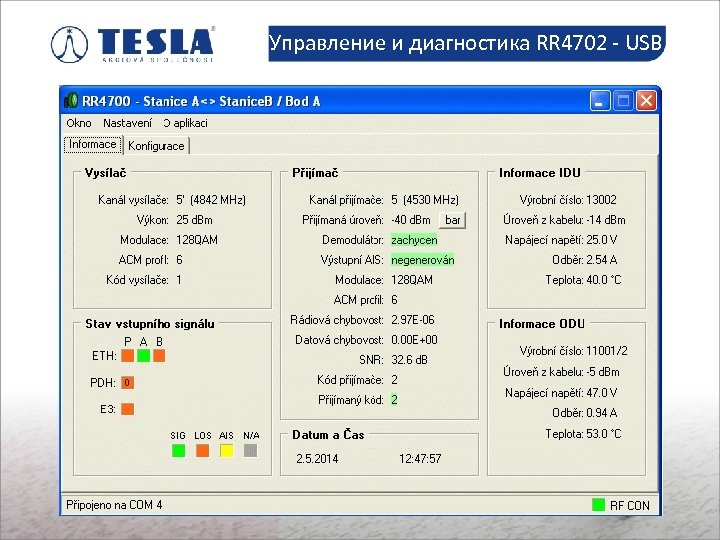
Task: Click the PDH indicator labeled 0
Action: pos(128,382)
